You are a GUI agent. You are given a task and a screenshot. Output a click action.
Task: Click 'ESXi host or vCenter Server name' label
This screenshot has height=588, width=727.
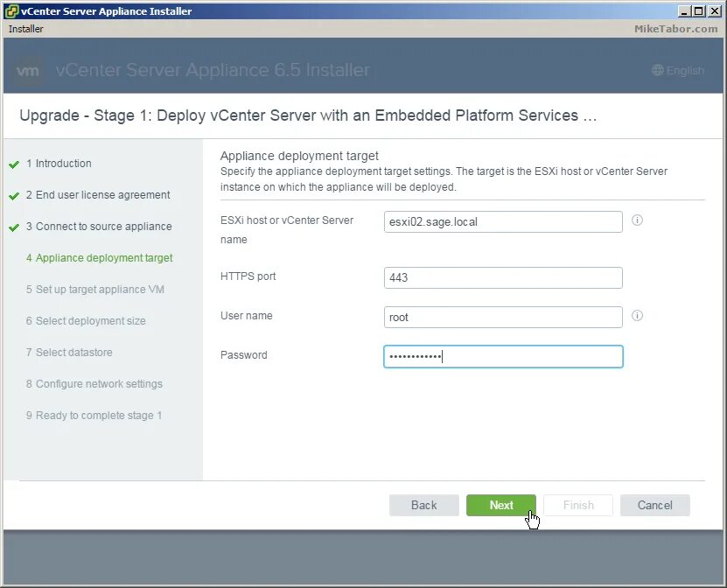point(287,230)
